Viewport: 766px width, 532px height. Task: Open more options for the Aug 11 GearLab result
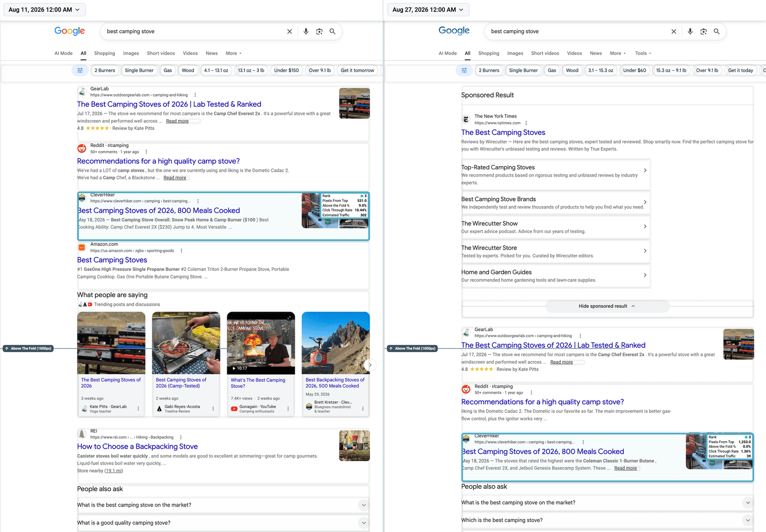[195, 95]
